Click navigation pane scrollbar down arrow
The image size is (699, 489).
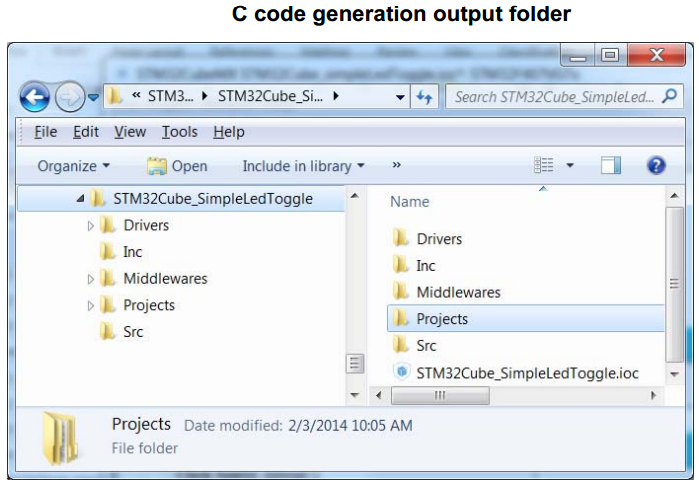pos(355,395)
